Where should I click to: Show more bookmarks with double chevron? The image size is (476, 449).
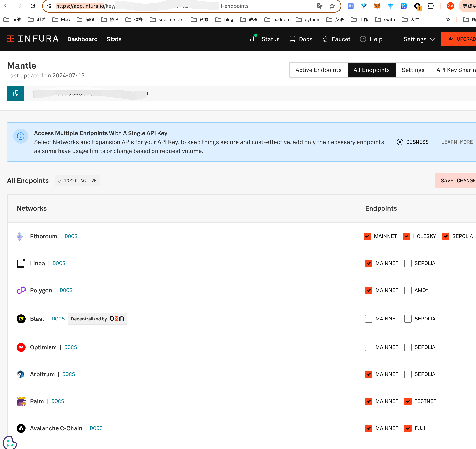448,20
